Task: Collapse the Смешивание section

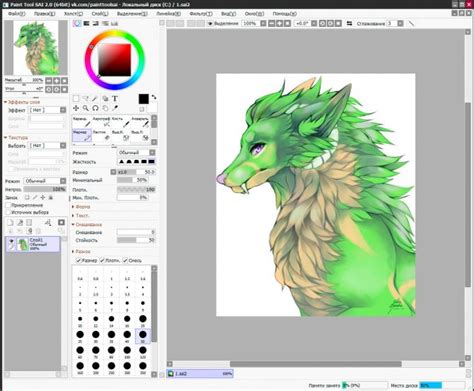Action: [x=87, y=224]
